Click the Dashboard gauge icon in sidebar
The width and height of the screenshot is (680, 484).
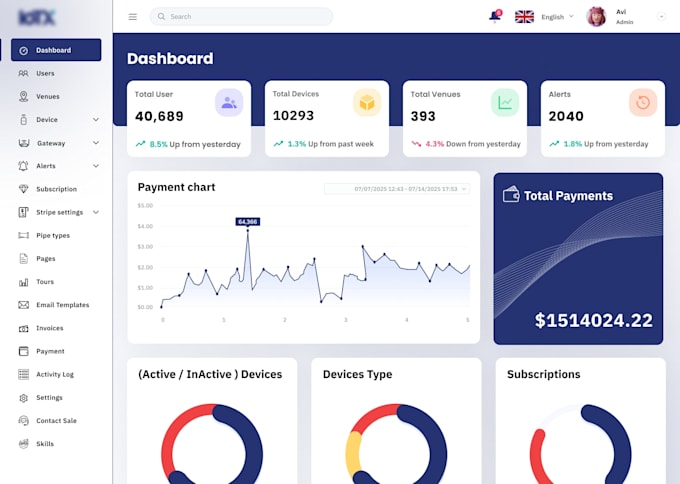24,50
